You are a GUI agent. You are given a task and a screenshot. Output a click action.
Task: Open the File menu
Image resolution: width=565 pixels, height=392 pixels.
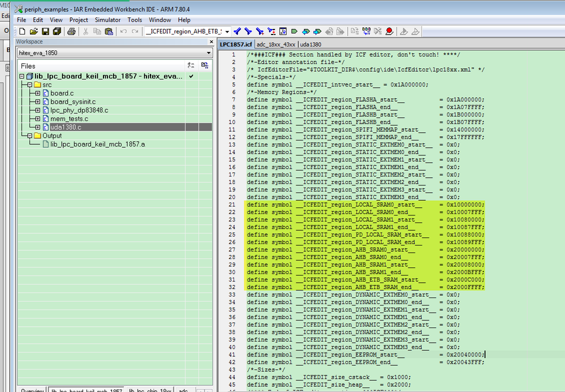[x=21, y=20]
